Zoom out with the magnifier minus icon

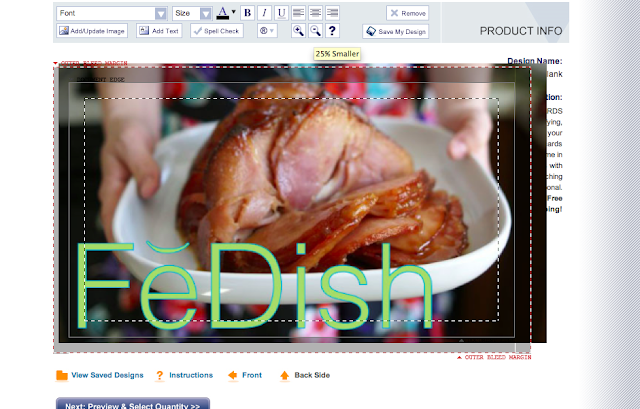coord(316,31)
